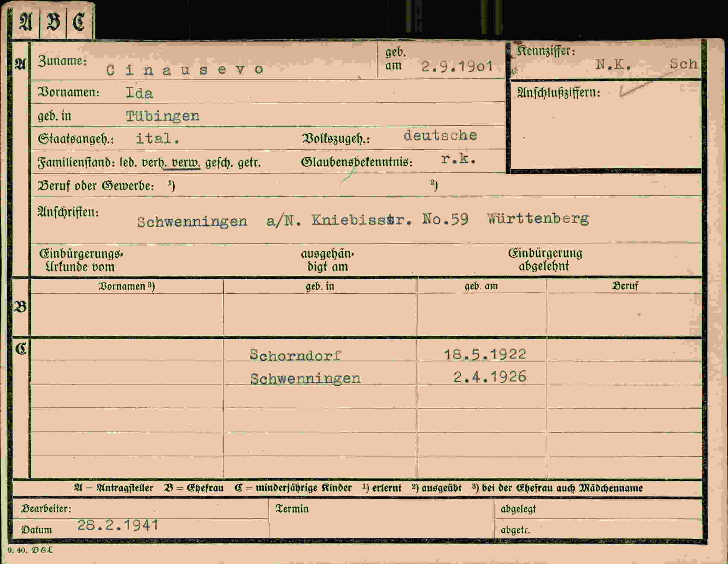The height and width of the screenshot is (564, 728).
Task: Click 'Kniebisstr.' in the address line
Action: 362,220
